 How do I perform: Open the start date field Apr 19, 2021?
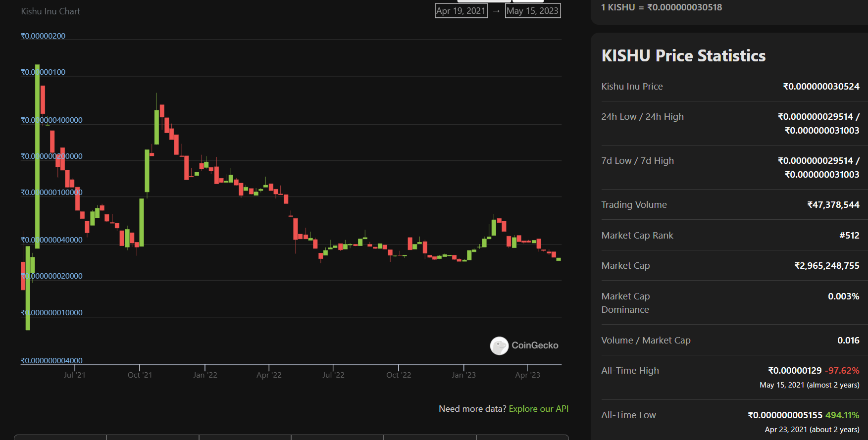click(x=461, y=11)
